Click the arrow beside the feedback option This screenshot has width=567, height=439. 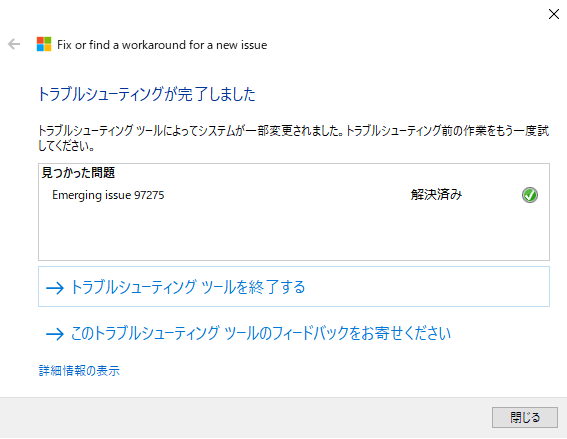pos(55,334)
